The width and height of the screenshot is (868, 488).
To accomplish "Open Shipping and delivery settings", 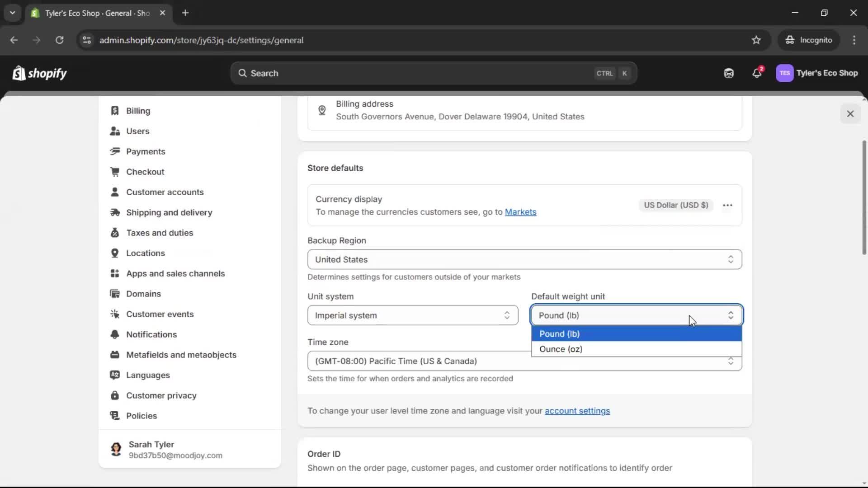I will (x=170, y=212).
